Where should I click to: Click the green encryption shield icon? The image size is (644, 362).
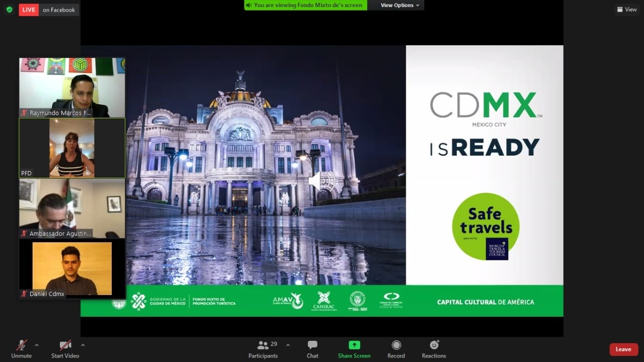point(9,10)
